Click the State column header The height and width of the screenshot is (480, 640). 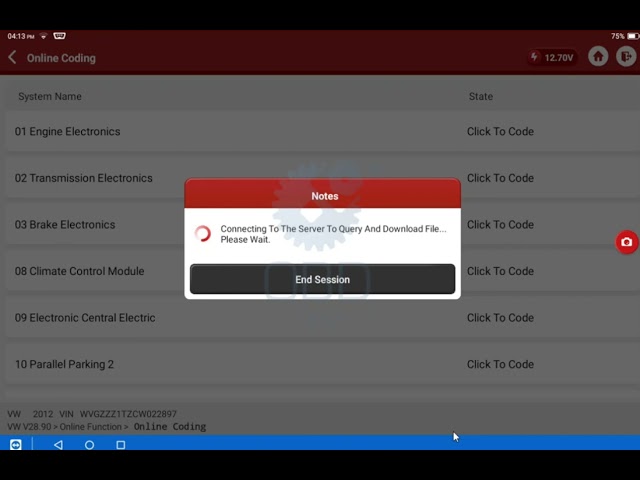480,96
